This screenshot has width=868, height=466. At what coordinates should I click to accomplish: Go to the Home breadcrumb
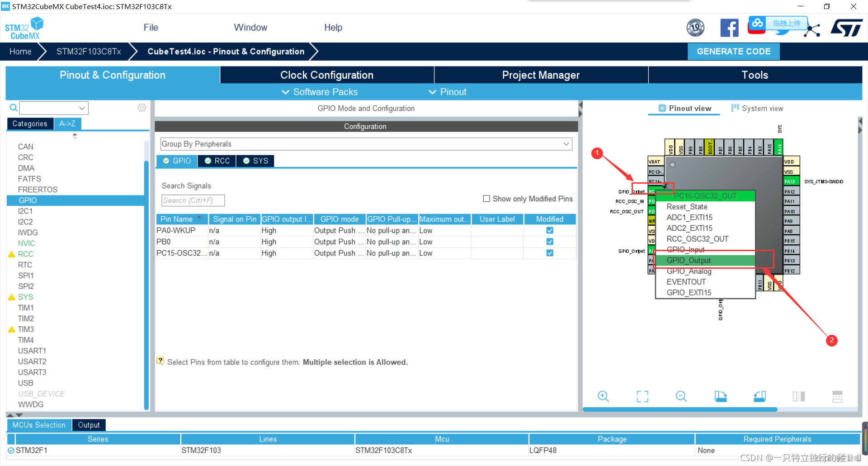click(20, 52)
